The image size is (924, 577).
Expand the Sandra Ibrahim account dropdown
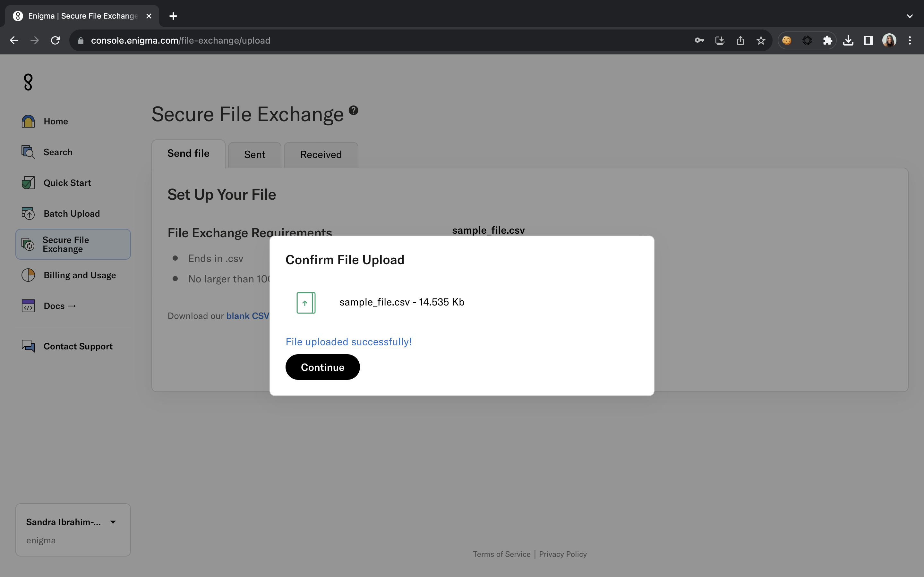(x=113, y=522)
